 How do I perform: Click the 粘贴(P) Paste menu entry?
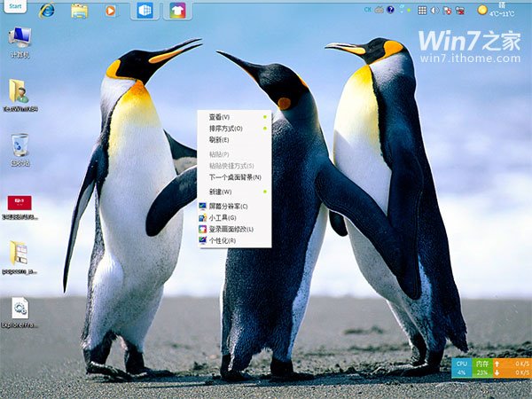pos(234,154)
